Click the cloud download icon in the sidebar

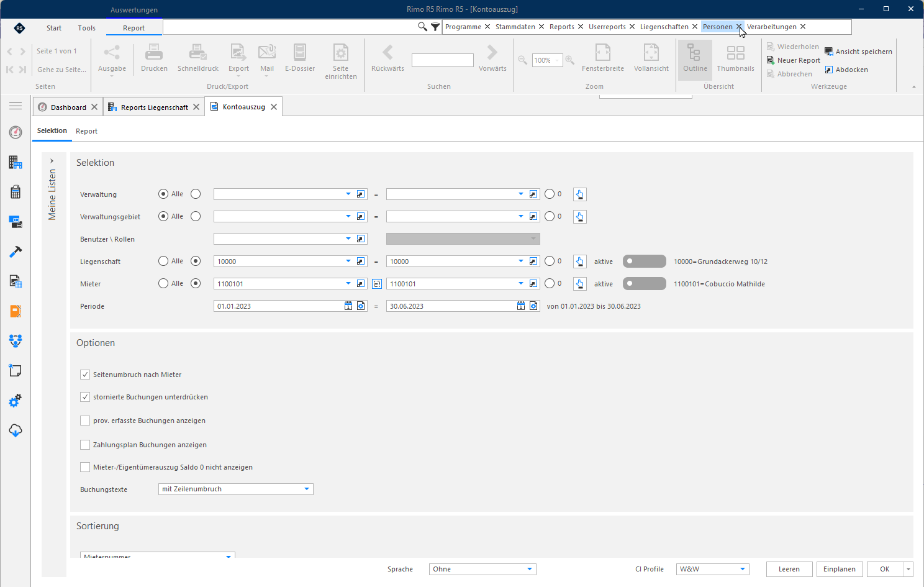point(16,430)
